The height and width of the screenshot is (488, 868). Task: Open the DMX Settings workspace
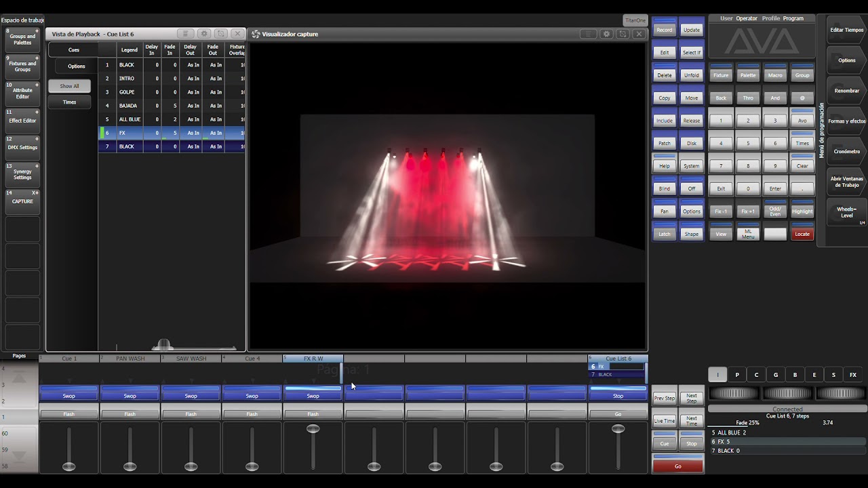tap(22, 147)
